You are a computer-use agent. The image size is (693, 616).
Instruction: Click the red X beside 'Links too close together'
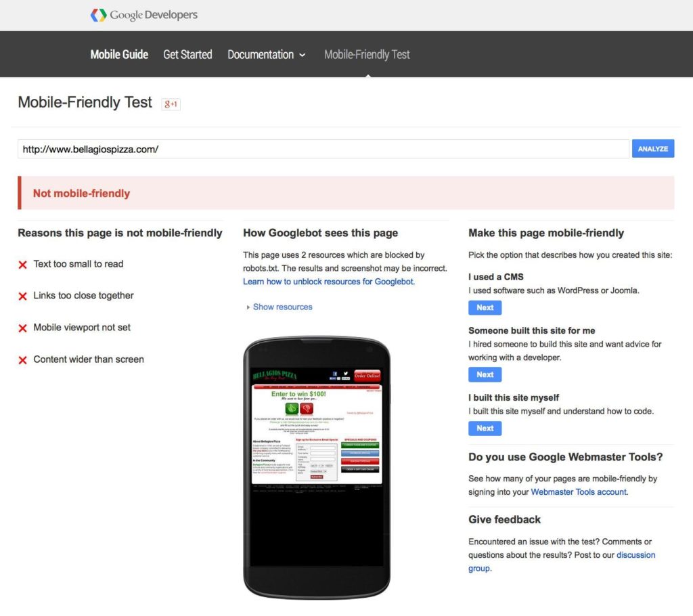(22, 296)
